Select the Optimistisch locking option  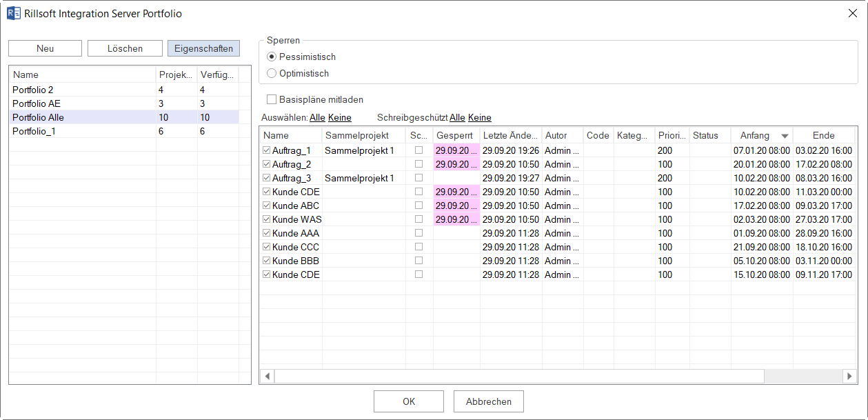(272, 73)
